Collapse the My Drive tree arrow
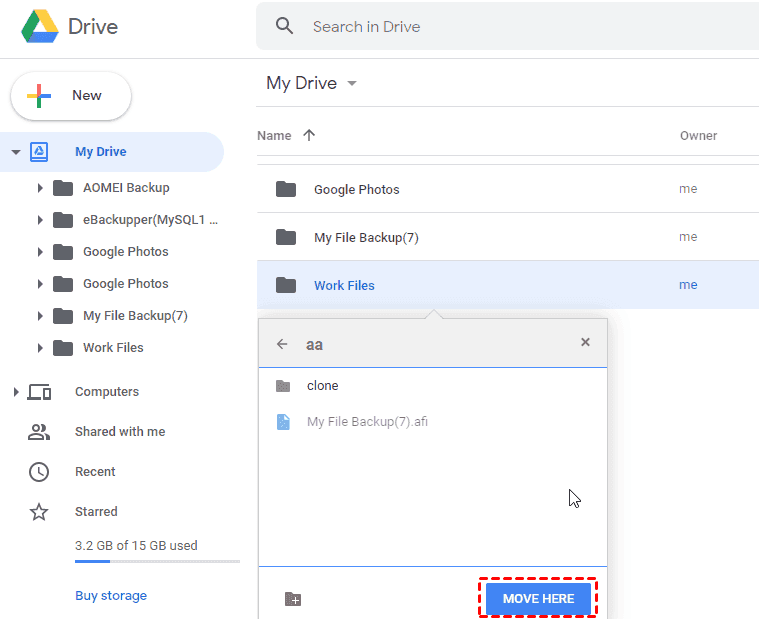The width and height of the screenshot is (759, 619). click(16, 152)
